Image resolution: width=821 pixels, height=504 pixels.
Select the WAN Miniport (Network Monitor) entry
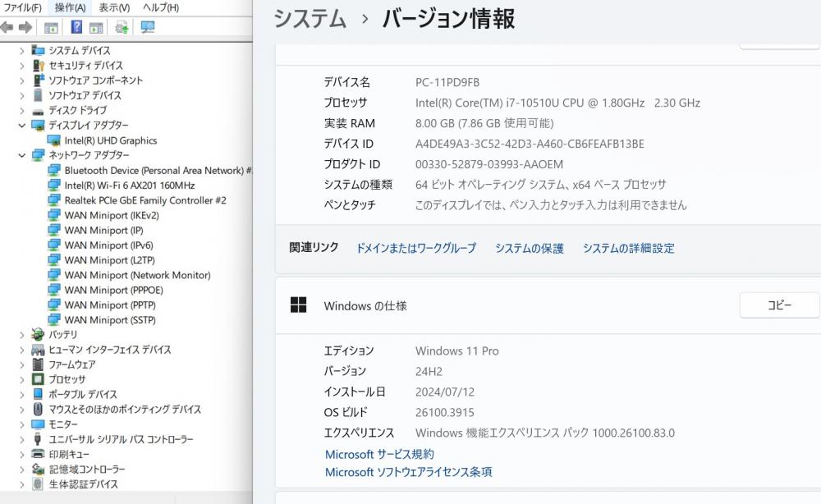pos(137,275)
